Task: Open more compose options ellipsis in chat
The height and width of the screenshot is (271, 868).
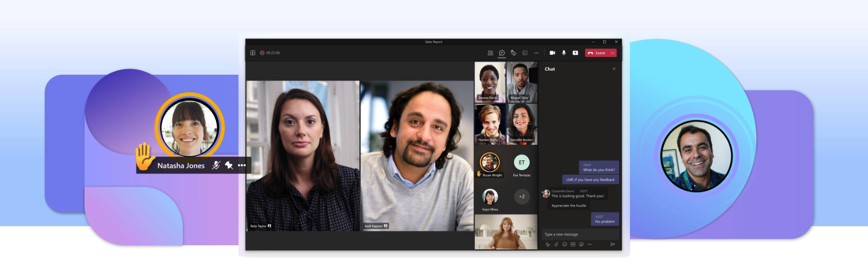Action: pos(590,244)
